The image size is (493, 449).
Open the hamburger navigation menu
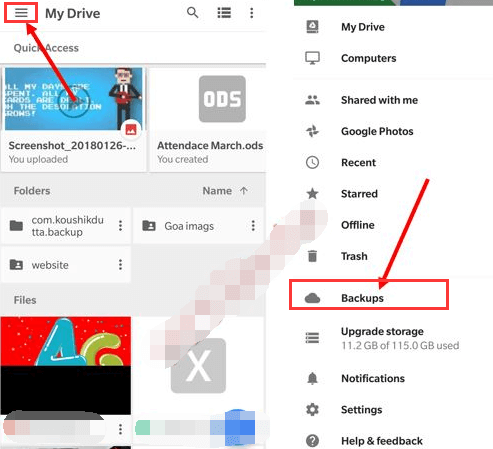tap(21, 13)
